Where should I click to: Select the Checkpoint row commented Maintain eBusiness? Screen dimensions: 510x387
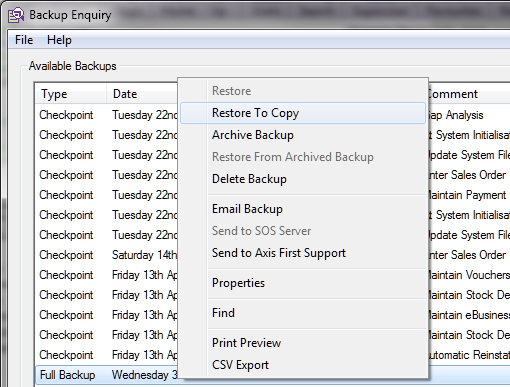point(273,315)
